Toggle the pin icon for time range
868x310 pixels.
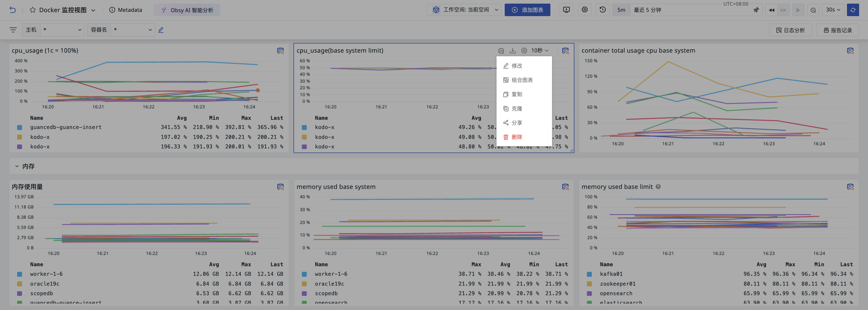point(756,10)
